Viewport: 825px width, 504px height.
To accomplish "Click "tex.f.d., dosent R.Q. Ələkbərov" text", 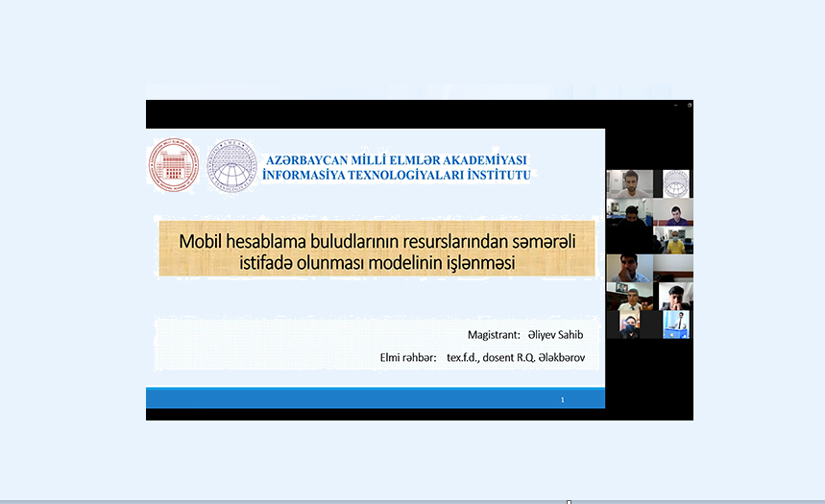I will [x=516, y=357].
